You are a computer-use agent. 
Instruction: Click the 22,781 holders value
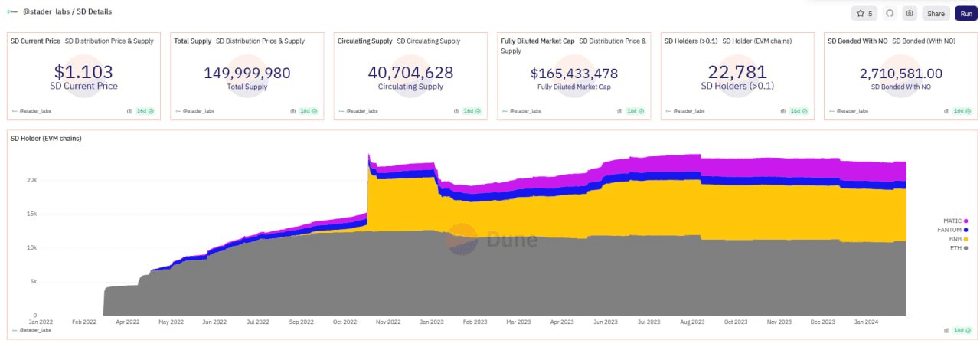coord(737,72)
